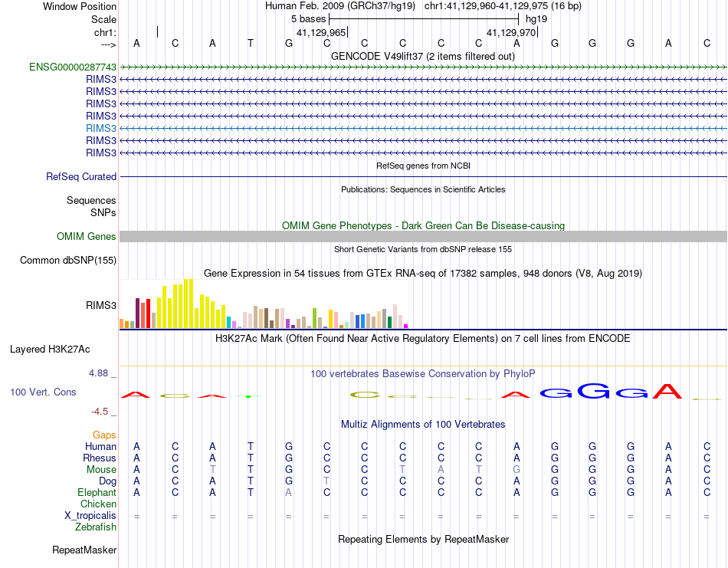Open the Common dbSNP(155) track label
Image resolution: width=728 pixels, height=568 pixels.
tap(68, 260)
